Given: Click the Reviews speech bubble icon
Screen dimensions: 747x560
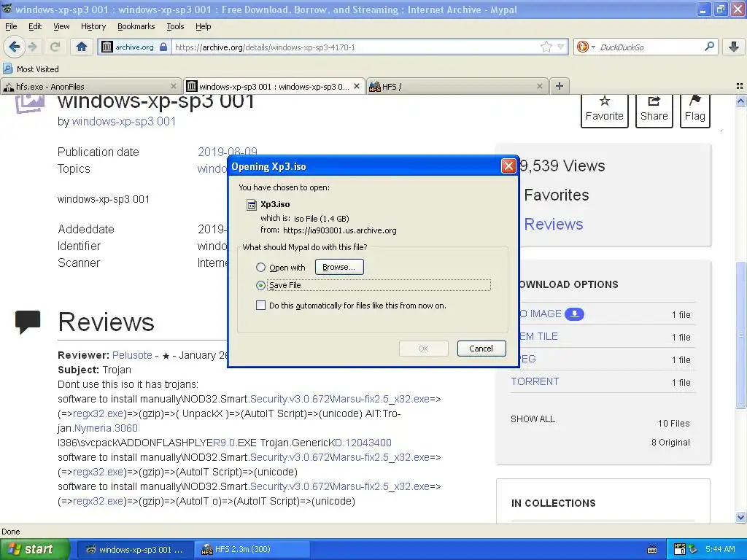Looking at the screenshot, I should (28, 322).
